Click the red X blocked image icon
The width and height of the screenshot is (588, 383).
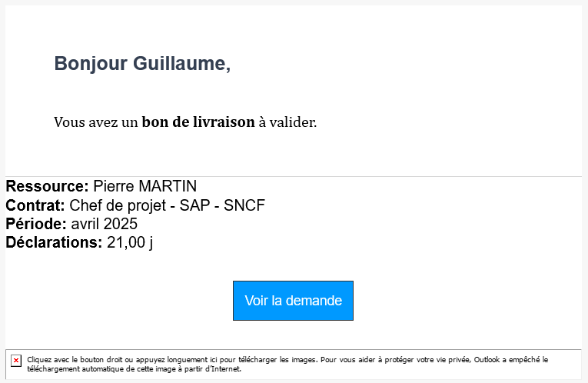16,361
